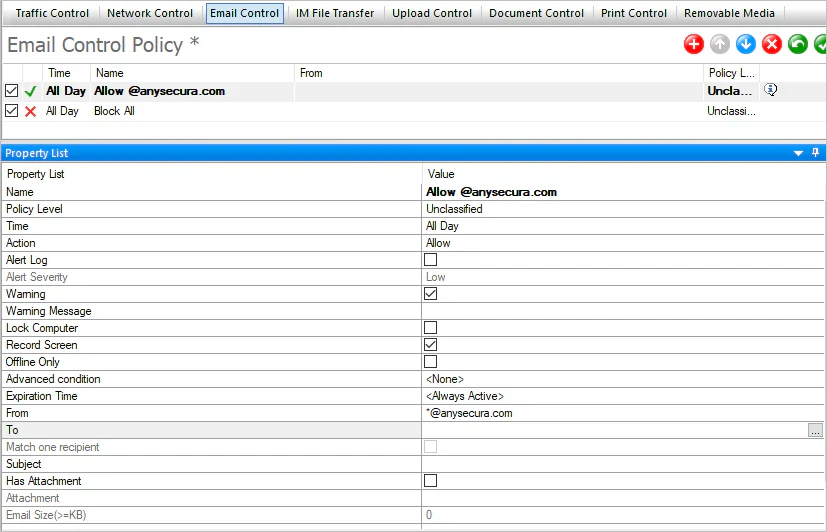Open the Network Control tab
Image resolution: width=827 pixels, height=532 pixels.
150,13
